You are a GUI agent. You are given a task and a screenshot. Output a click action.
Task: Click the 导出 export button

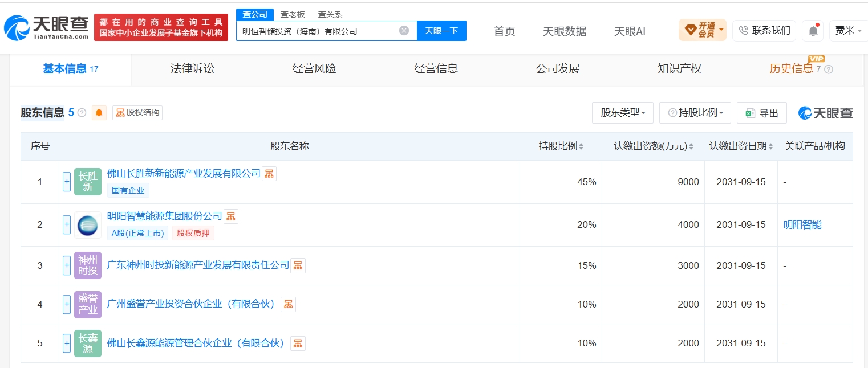click(762, 113)
